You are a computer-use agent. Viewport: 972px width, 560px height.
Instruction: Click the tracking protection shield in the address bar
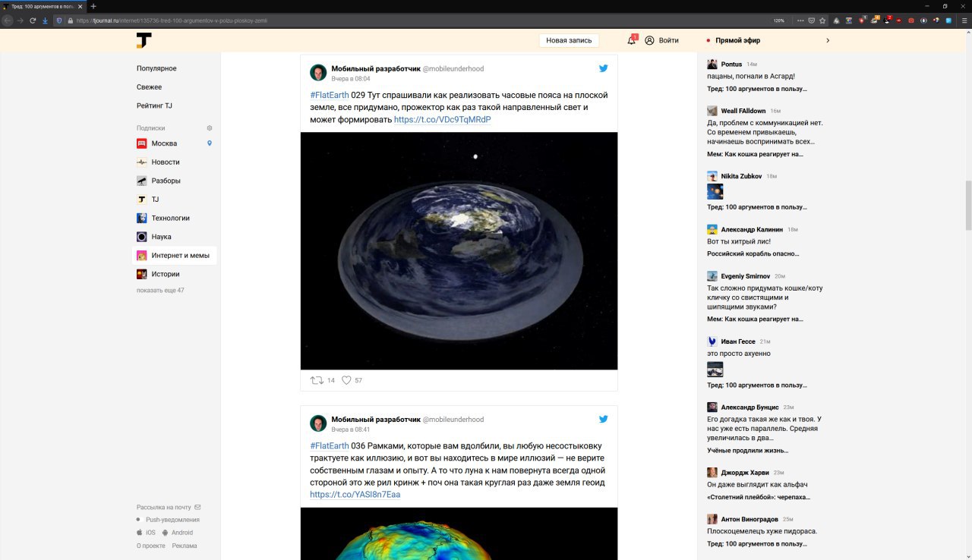(59, 20)
